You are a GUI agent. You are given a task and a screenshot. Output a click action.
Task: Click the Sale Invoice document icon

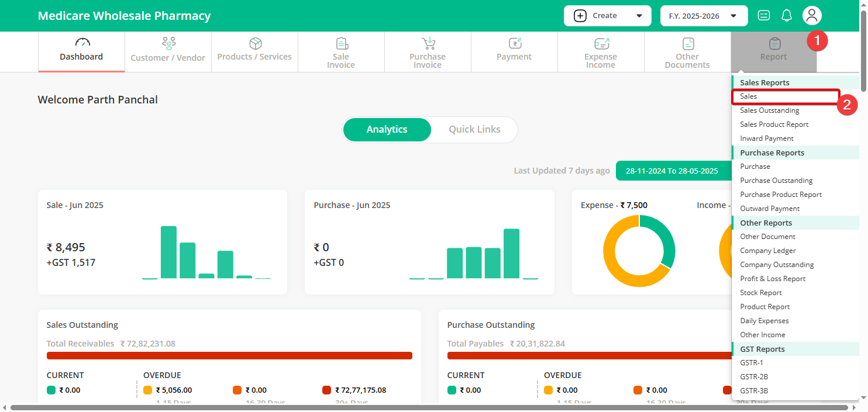pos(342,43)
